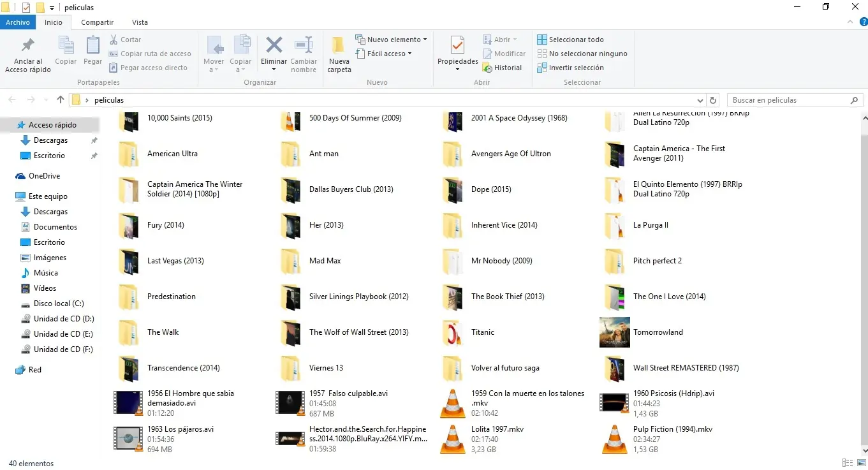868x470 pixels.
Task: Switch to details view in status bar
Action: [x=847, y=463]
